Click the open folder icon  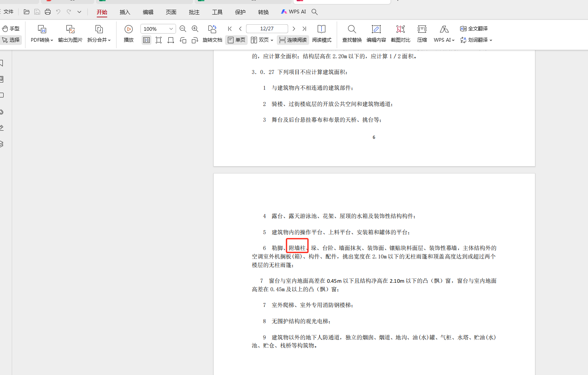[x=27, y=12]
